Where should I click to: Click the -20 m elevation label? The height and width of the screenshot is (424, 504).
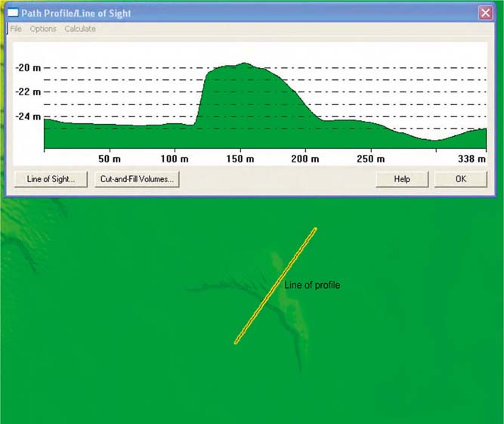[28, 68]
